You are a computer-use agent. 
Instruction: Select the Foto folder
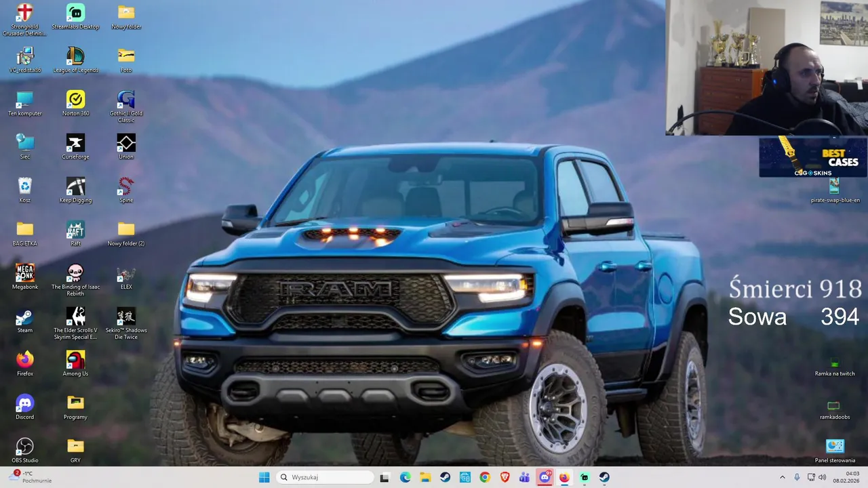click(x=126, y=60)
